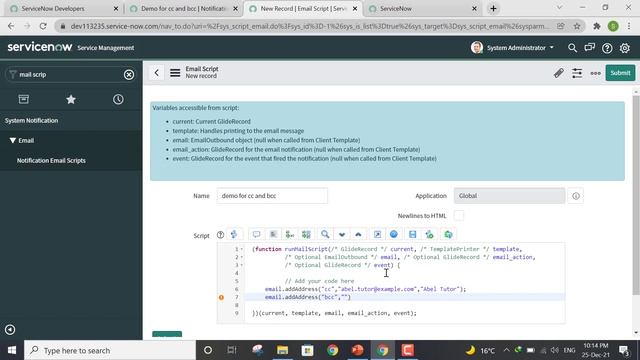Click the page vertical scrollbar
Image resolution: width=640 pixels, height=360 pixels.
(636, 194)
